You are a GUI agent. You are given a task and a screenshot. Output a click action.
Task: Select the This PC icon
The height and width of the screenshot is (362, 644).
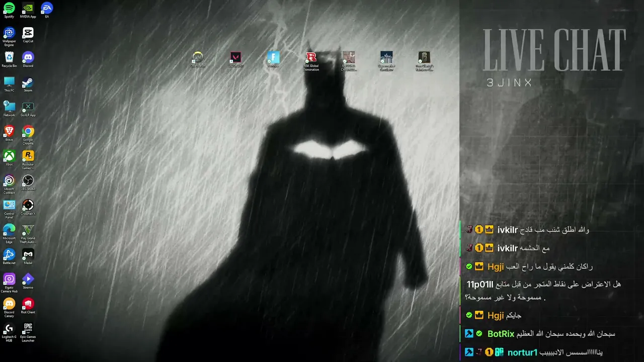coord(9,84)
